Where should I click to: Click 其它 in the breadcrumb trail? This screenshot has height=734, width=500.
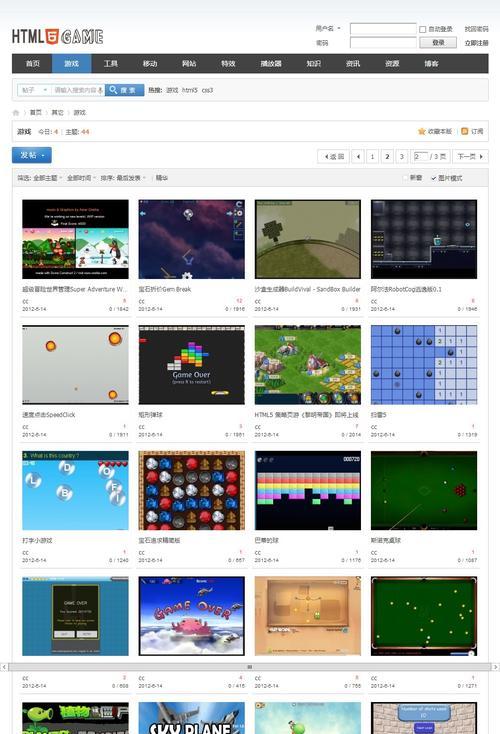click(57, 113)
